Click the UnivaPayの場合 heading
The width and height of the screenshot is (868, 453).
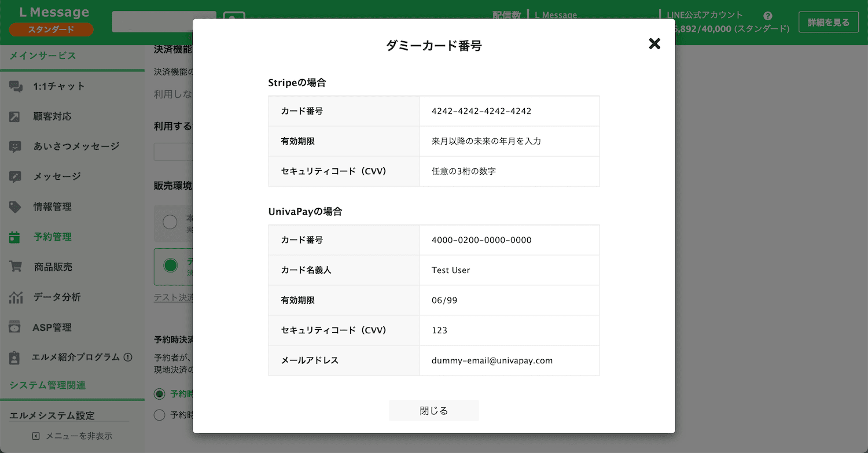306,212
